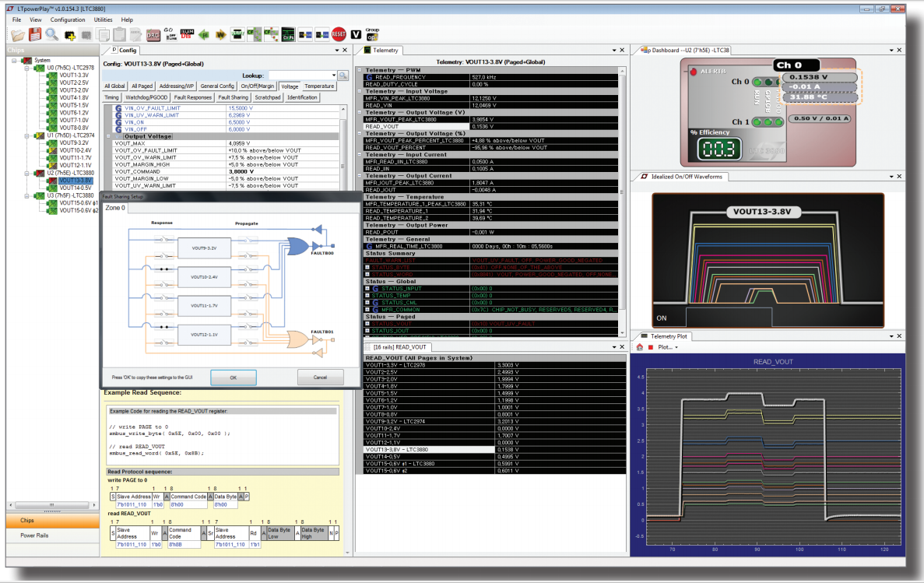Click the Lookup search button icon

coord(343,76)
